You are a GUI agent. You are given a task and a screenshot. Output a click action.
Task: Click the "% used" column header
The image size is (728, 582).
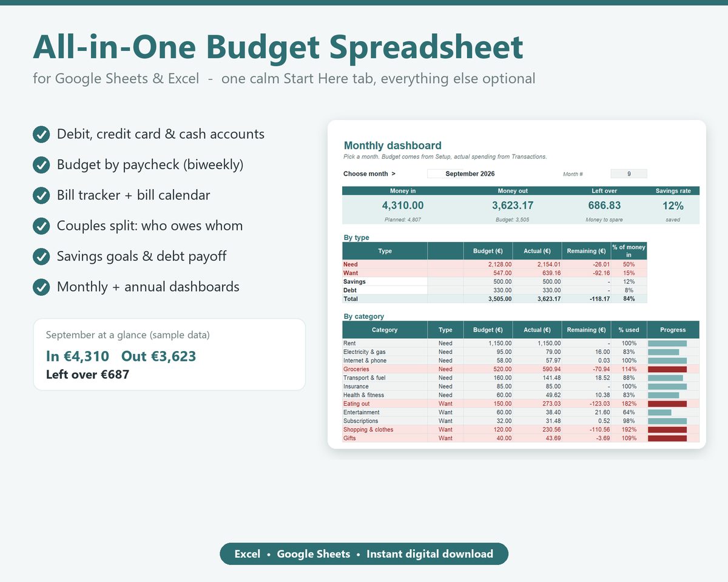click(x=629, y=330)
